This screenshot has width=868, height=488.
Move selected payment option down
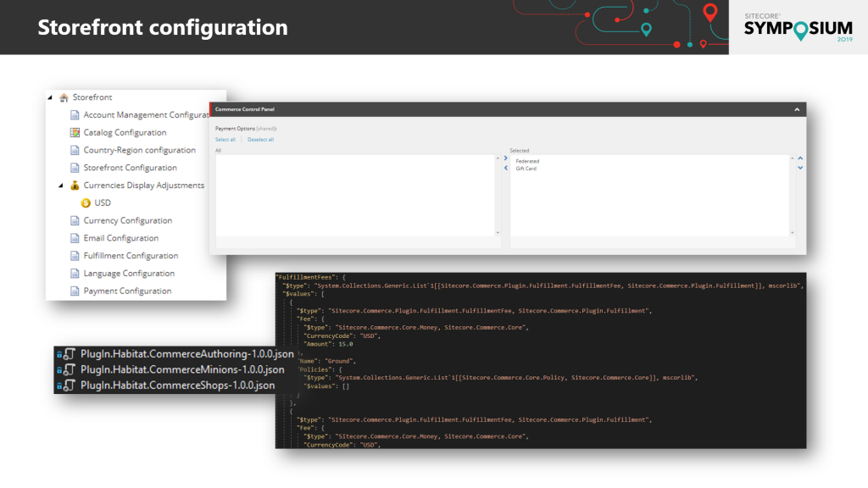pyautogui.click(x=800, y=168)
